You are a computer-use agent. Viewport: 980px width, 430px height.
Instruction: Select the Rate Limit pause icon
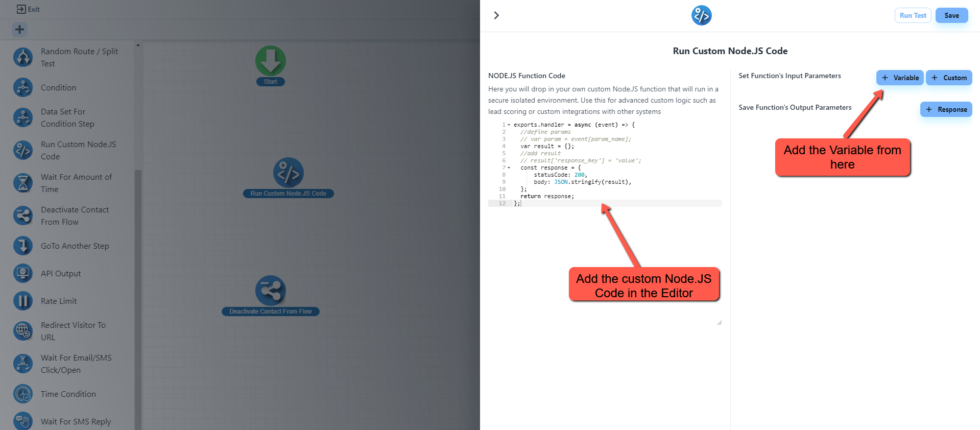click(23, 301)
